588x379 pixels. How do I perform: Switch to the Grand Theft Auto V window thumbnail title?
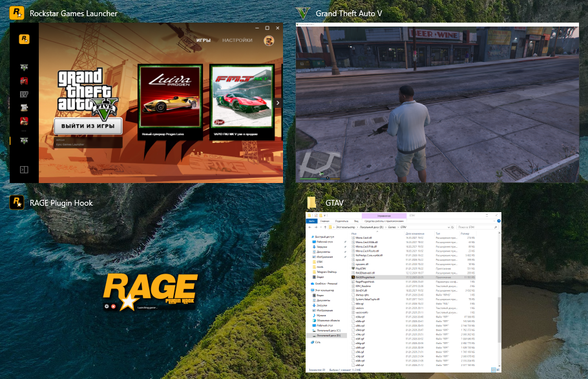349,14
